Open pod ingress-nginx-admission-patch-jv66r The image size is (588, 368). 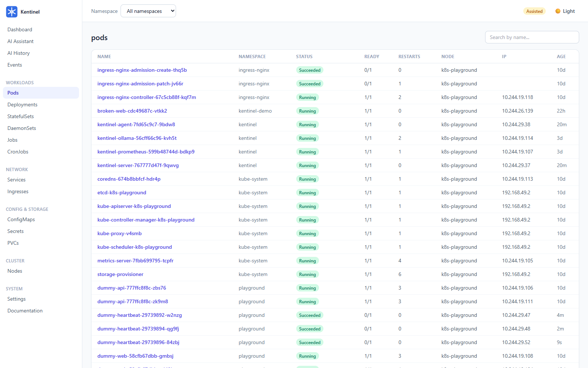coord(140,84)
